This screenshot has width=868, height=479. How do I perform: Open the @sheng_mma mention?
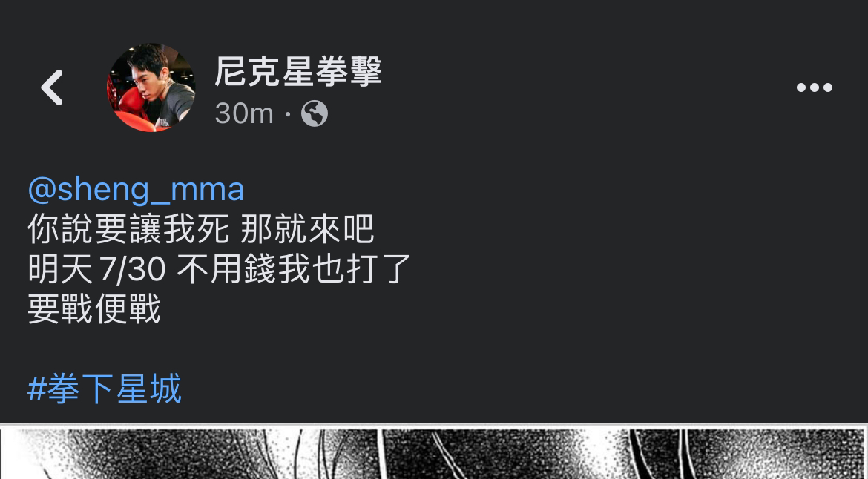(136, 190)
